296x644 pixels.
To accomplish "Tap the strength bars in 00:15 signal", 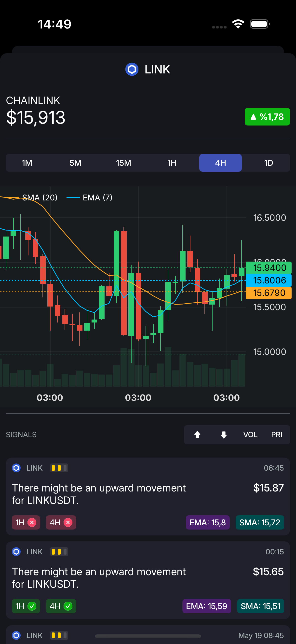I will [59, 552].
